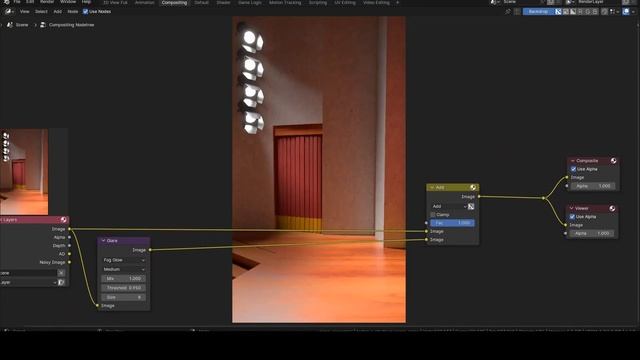Select the color and alpha backdrop channel icon
Viewport: 640px width, 360px height.
[558, 11]
